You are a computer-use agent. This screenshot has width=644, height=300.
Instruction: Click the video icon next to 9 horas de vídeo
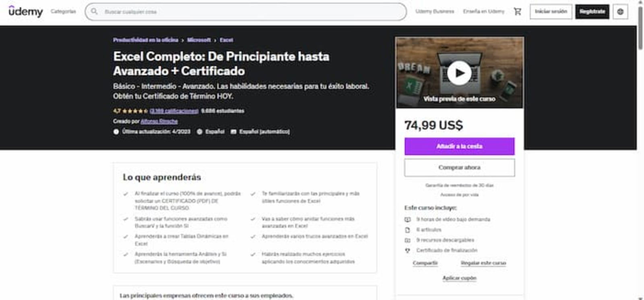coord(407,220)
